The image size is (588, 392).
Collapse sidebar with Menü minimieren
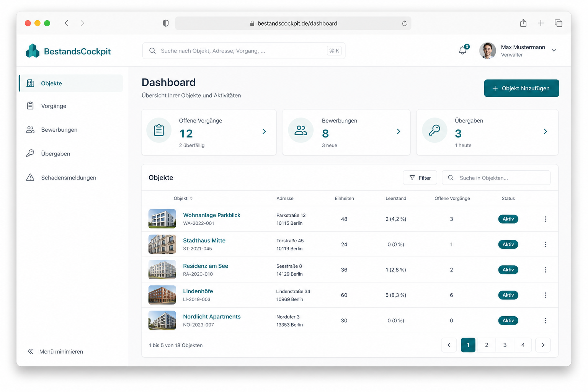click(x=55, y=351)
